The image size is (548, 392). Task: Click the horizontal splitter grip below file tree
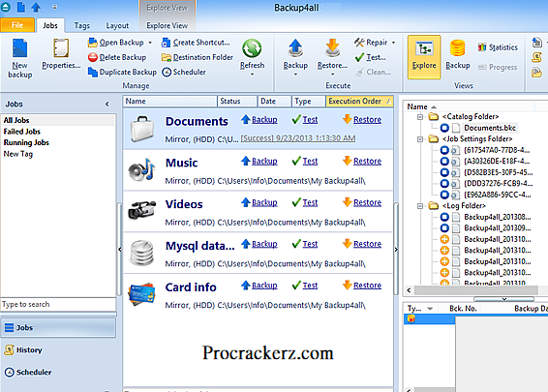503,299
